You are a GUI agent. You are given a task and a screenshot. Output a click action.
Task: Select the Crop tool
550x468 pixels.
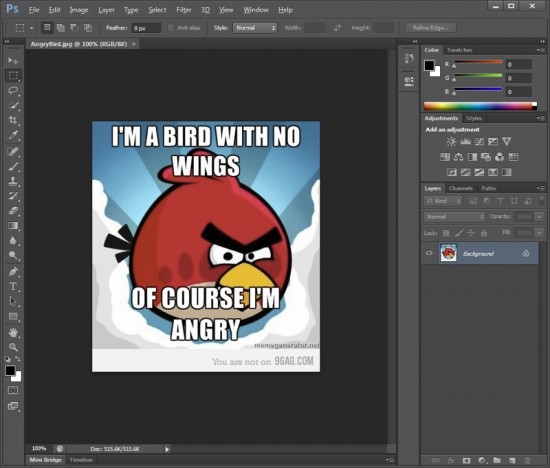13,120
